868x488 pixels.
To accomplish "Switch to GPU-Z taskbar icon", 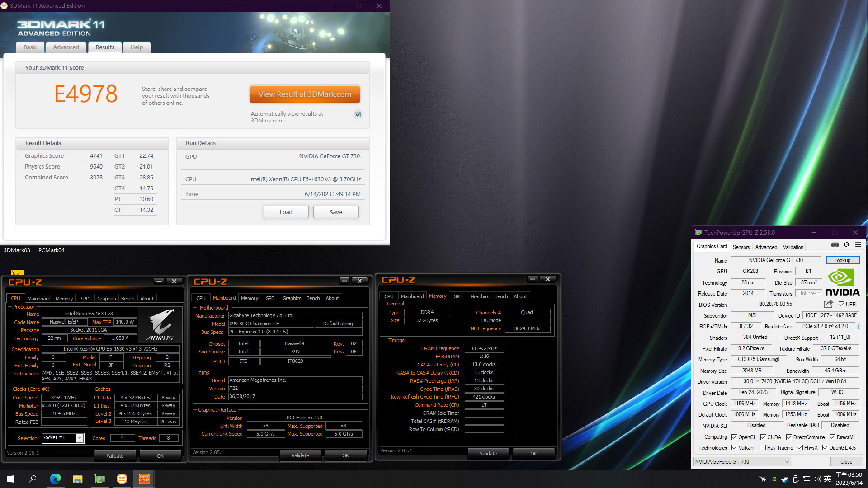I will 99,479.
